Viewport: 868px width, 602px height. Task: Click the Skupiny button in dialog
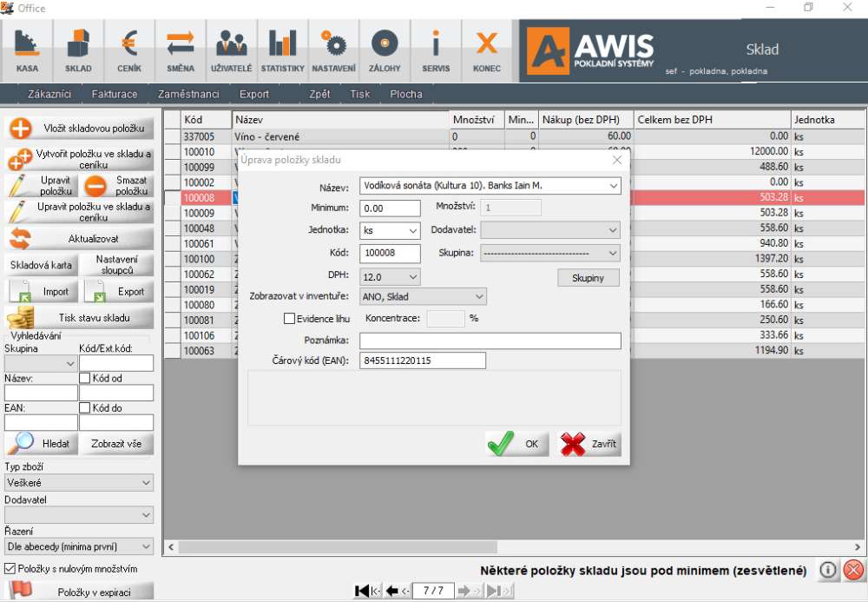coord(588,278)
